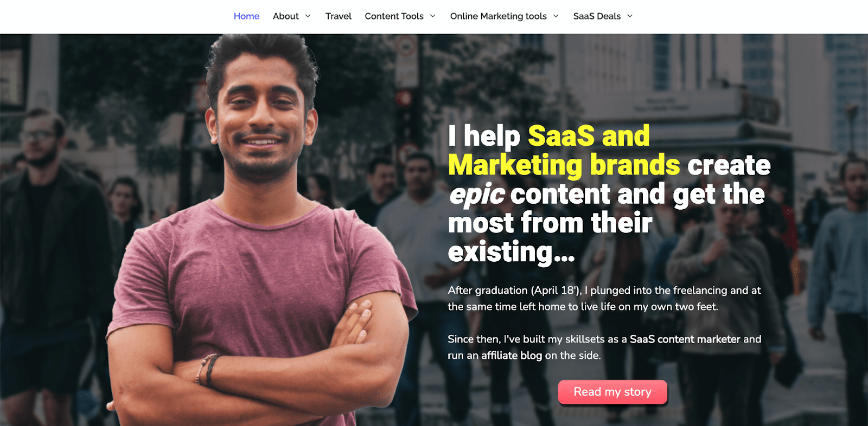
Task: Expand the About dropdown chevron
Action: point(308,16)
